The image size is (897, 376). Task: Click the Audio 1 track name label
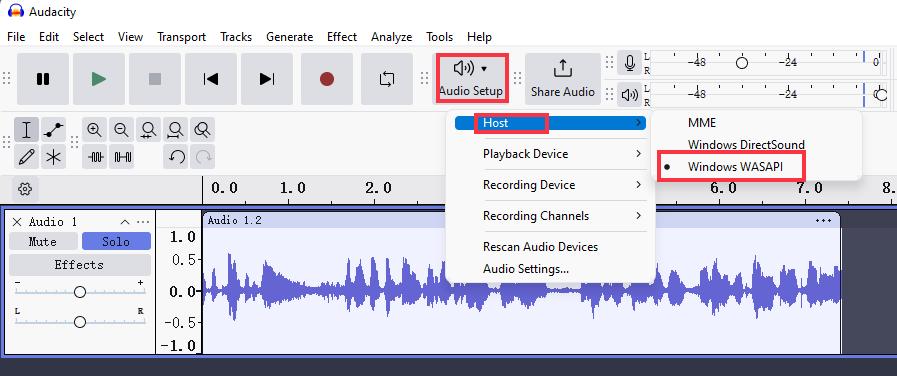(53, 222)
